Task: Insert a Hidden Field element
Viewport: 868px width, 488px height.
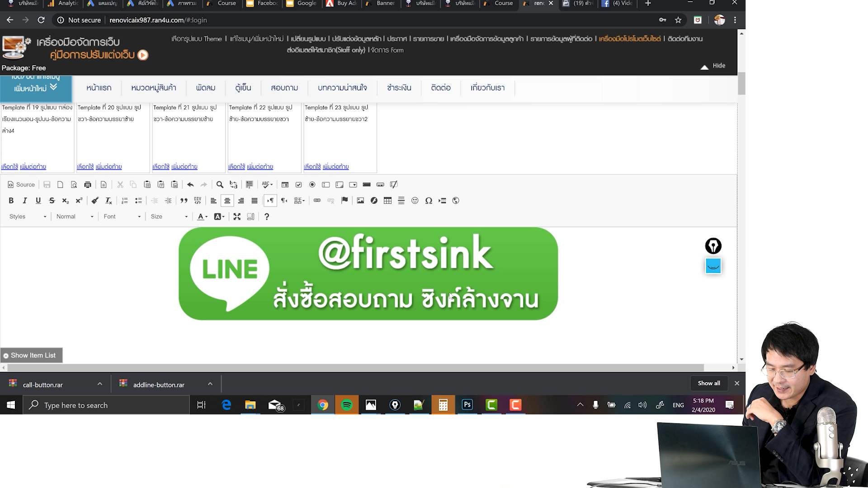Action: click(x=394, y=184)
